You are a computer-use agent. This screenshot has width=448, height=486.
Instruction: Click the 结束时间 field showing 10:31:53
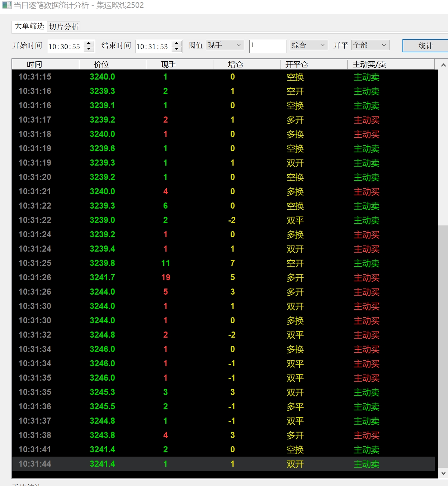tap(154, 46)
